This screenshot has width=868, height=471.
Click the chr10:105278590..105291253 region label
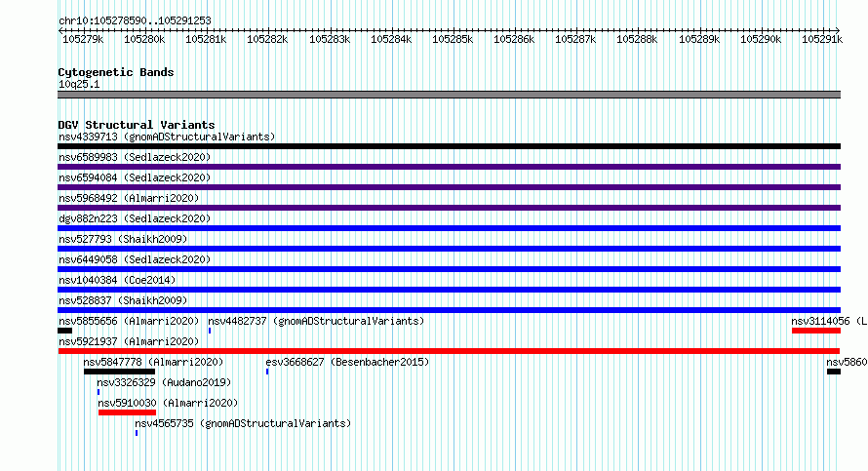tap(135, 20)
